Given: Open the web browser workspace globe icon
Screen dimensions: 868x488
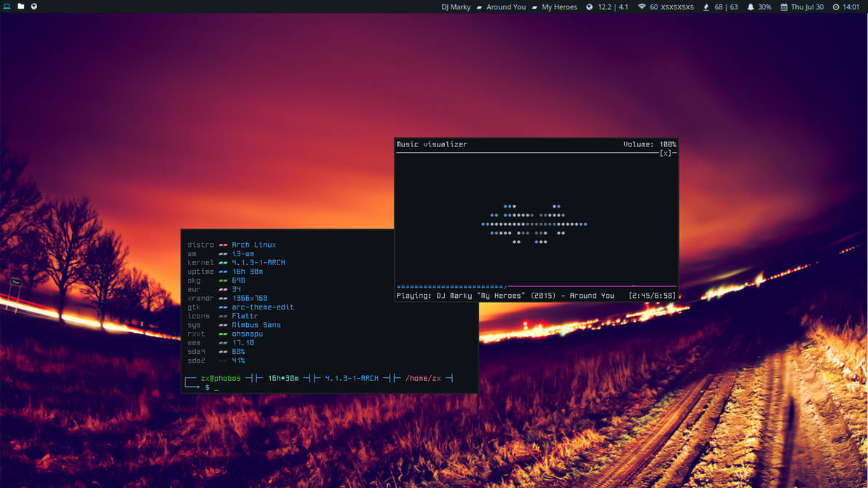Looking at the screenshot, I should click(x=33, y=7).
